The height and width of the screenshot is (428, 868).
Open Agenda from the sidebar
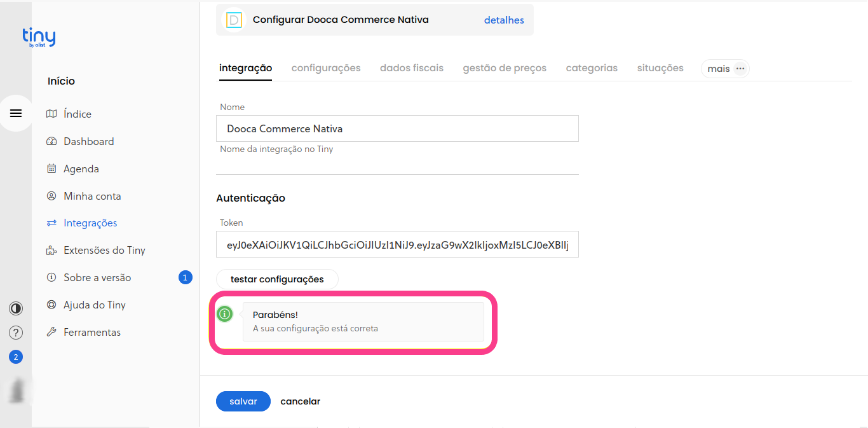[81, 169]
